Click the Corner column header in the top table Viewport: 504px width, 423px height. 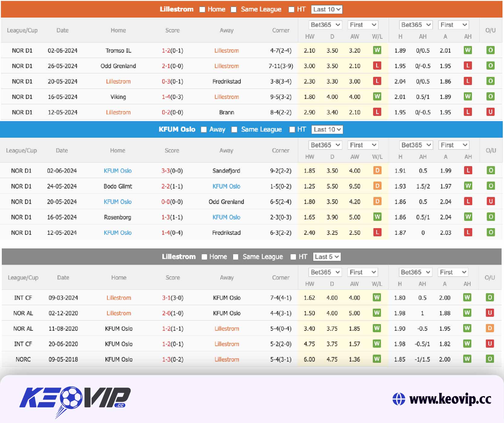[281, 30]
